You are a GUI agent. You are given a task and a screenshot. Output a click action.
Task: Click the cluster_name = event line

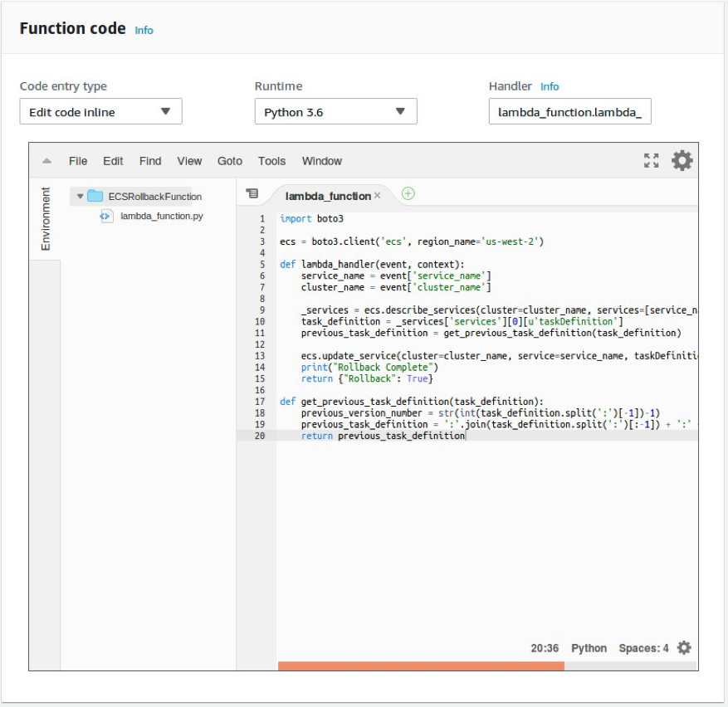tap(396, 287)
